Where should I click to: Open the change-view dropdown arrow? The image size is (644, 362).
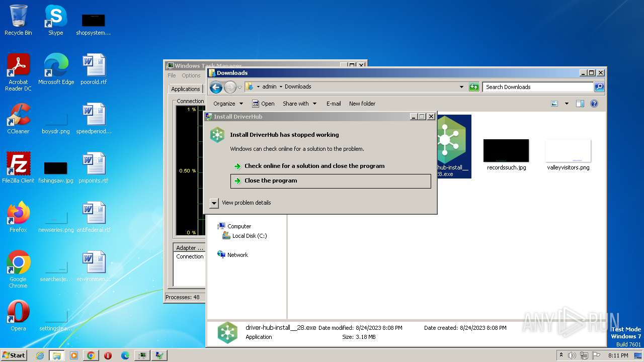pyautogui.click(x=567, y=104)
